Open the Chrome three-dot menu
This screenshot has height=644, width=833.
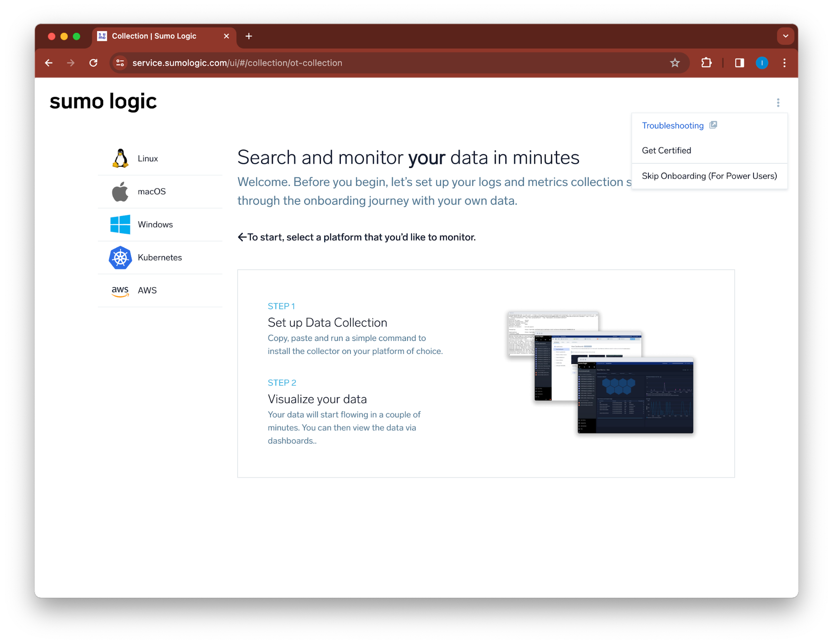click(x=784, y=63)
